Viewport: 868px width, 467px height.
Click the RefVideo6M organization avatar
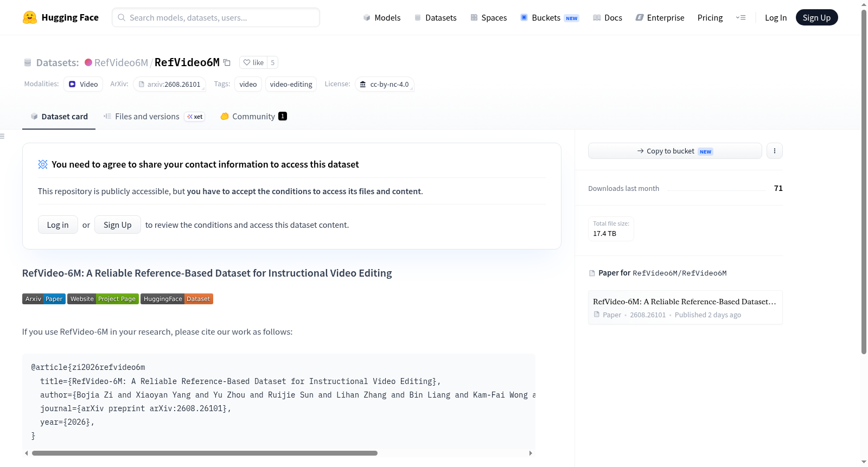88,62
